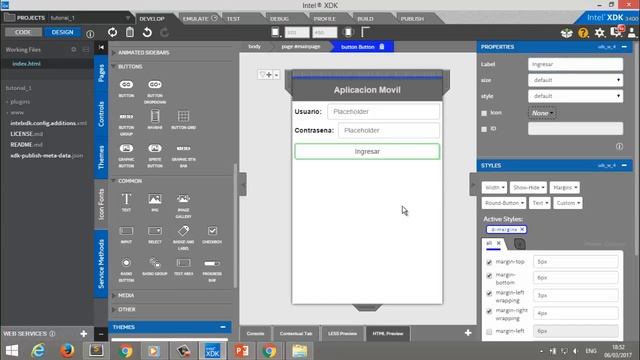Screen dimensions: 640x360
Task: Click the clipboard paste toolbar icon
Action: tap(130, 32)
